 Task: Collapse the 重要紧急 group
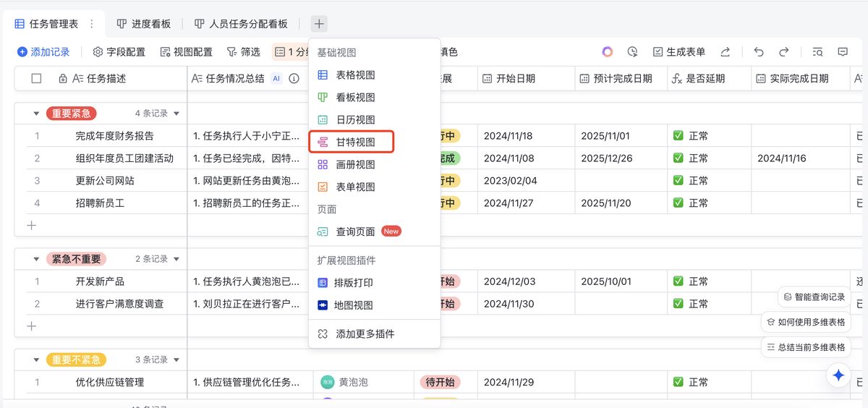[x=36, y=114]
